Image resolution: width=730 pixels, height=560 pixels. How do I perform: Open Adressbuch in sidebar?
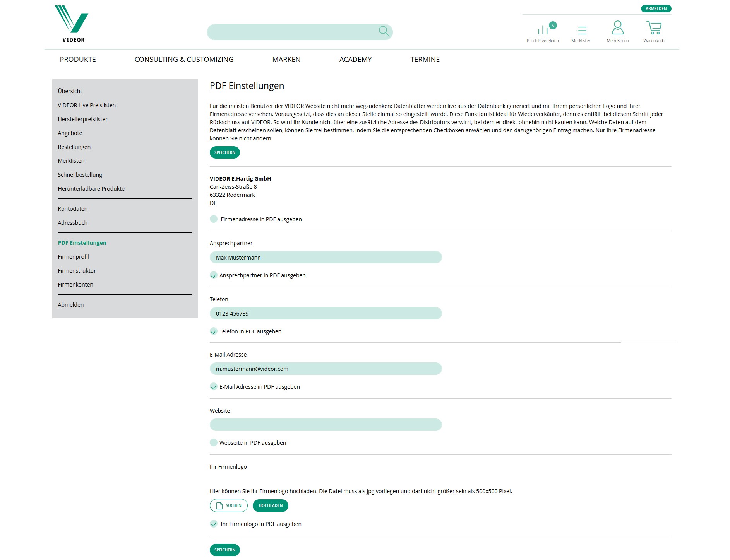click(x=73, y=223)
